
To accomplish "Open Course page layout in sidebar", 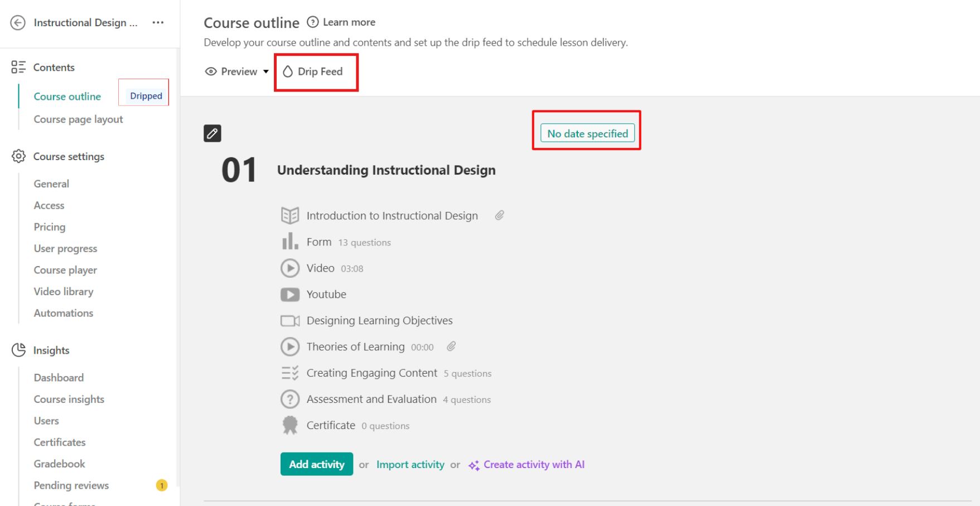I will (x=78, y=119).
